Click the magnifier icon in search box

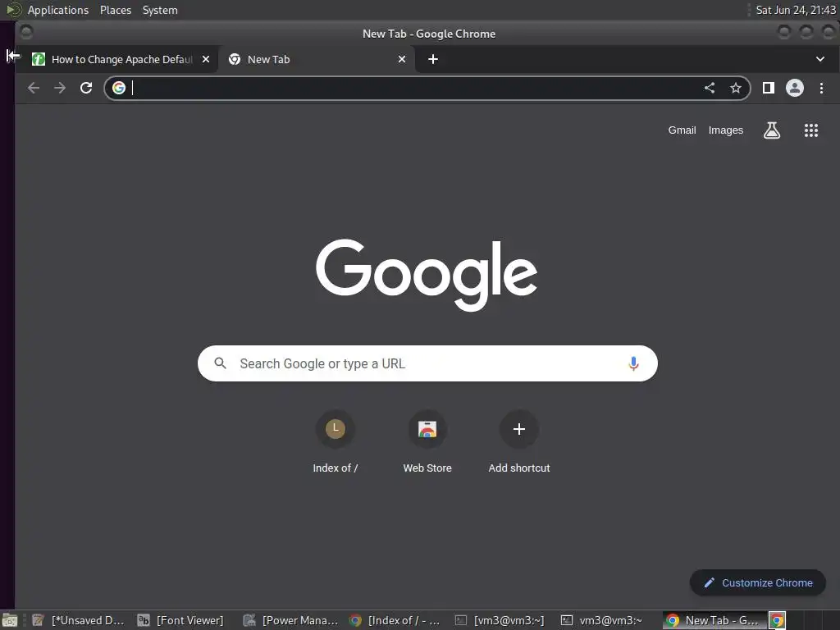220,363
